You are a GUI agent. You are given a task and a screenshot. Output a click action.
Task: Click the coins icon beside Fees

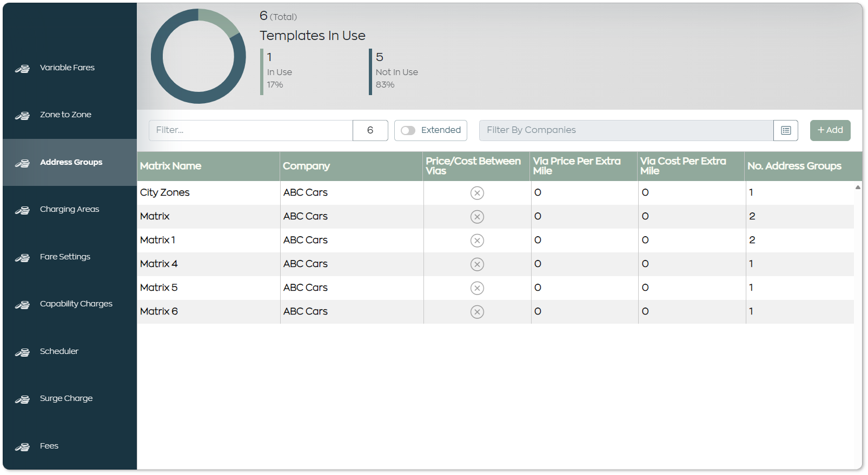pos(22,447)
